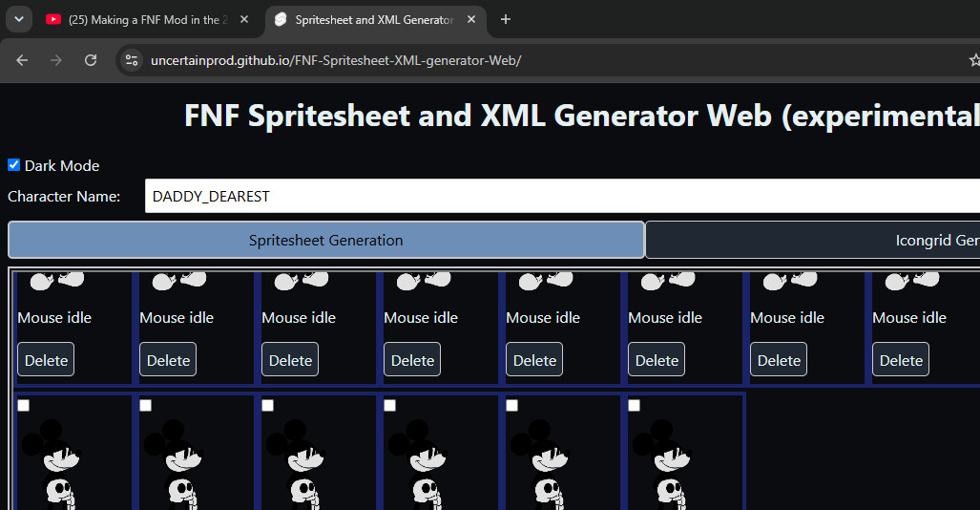Select the Spritesheet Generation tab

coord(326,240)
